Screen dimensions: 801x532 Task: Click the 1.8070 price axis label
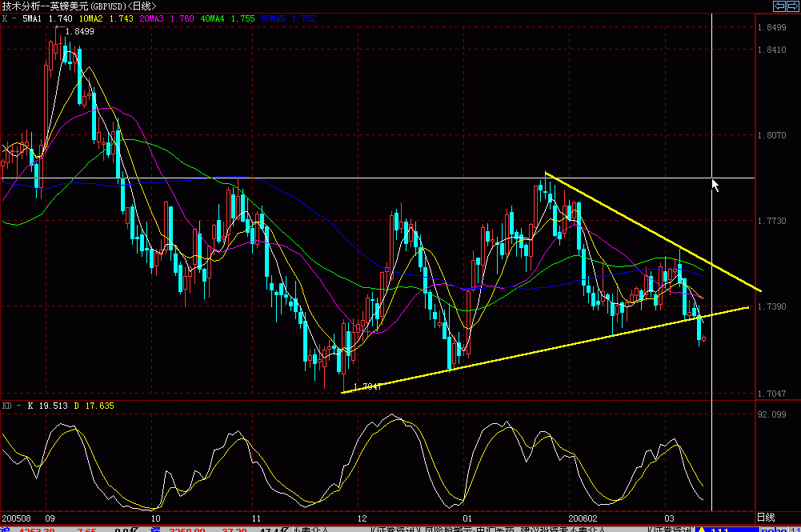772,135
